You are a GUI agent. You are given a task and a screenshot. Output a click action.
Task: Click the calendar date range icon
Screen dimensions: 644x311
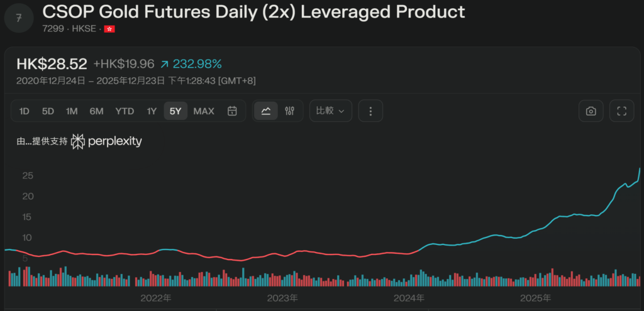pyautogui.click(x=232, y=111)
